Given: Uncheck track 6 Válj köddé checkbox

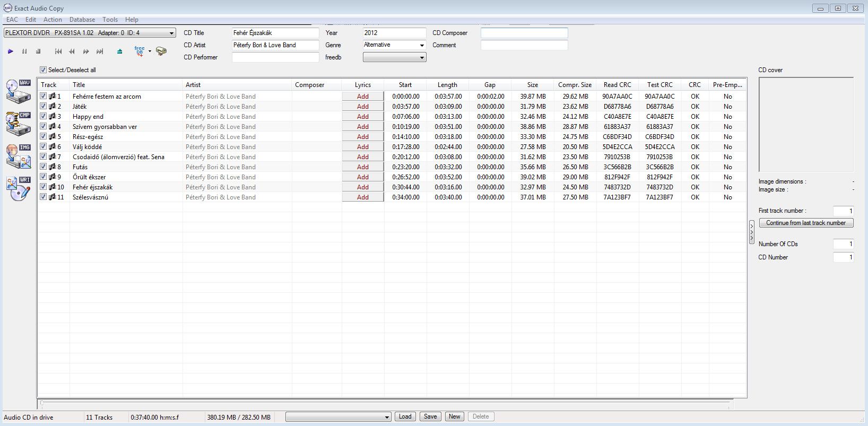Looking at the screenshot, I should (44, 146).
